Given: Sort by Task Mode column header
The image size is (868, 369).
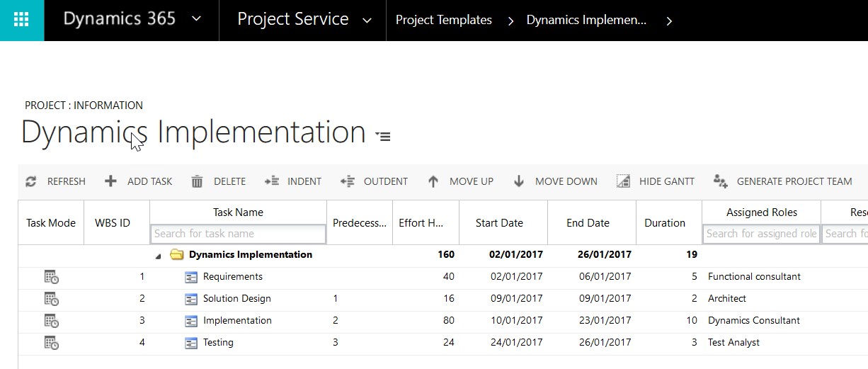Looking at the screenshot, I should point(51,222).
